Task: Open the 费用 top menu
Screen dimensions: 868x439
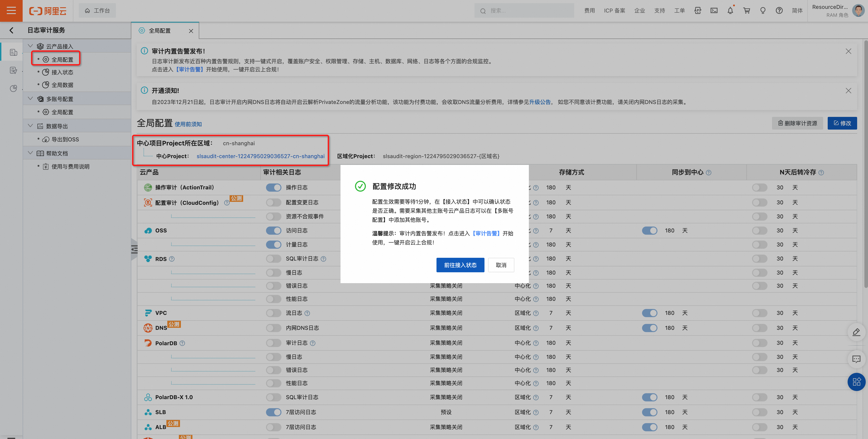Action: (x=589, y=11)
